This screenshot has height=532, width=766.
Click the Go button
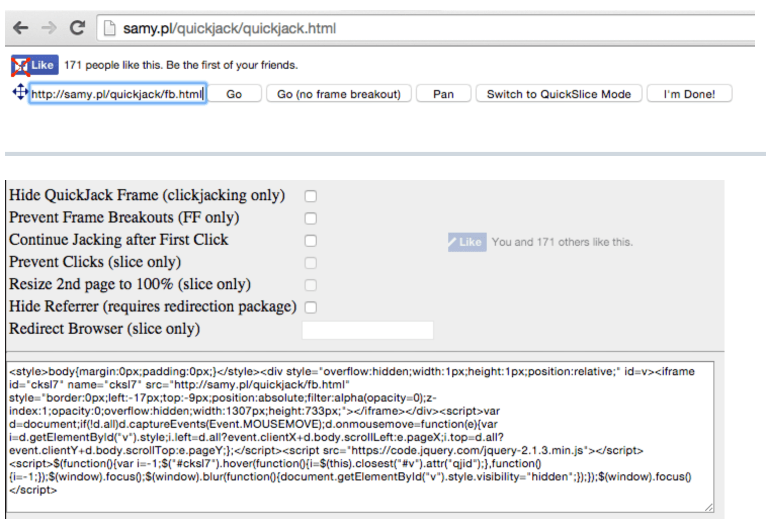click(x=234, y=94)
